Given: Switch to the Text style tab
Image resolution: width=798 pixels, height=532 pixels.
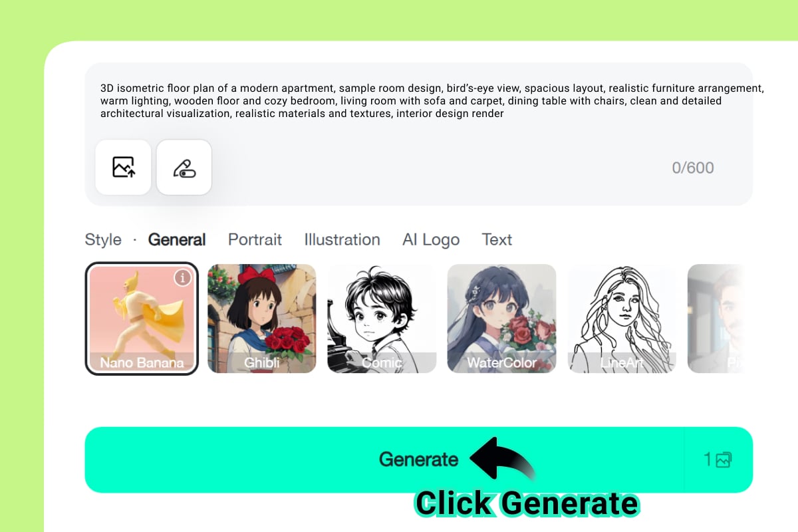Looking at the screenshot, I should tap(497, 239).
